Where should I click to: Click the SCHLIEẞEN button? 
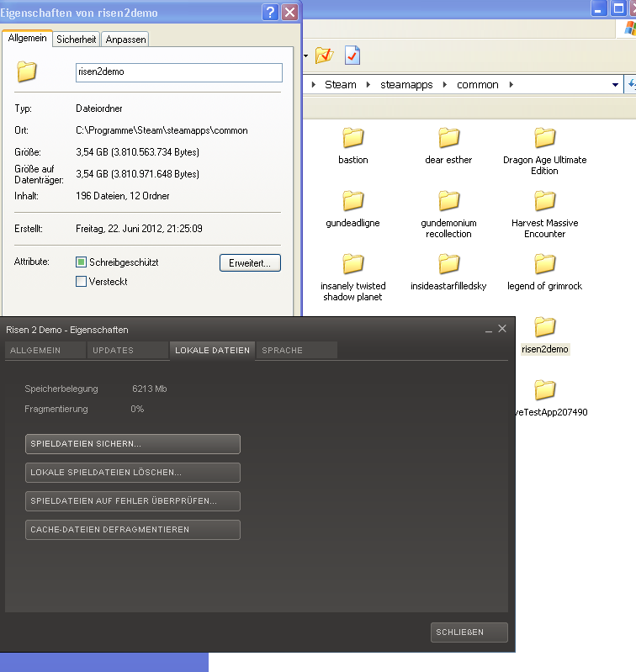pyautogui.click(x=469, y=632)
